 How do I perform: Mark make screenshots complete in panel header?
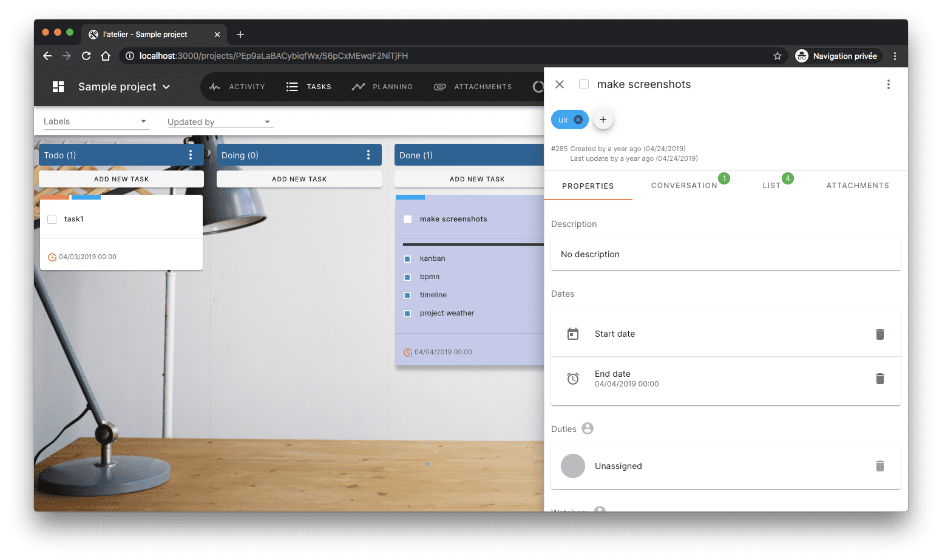pyautogui.click(x=584, y=84)
